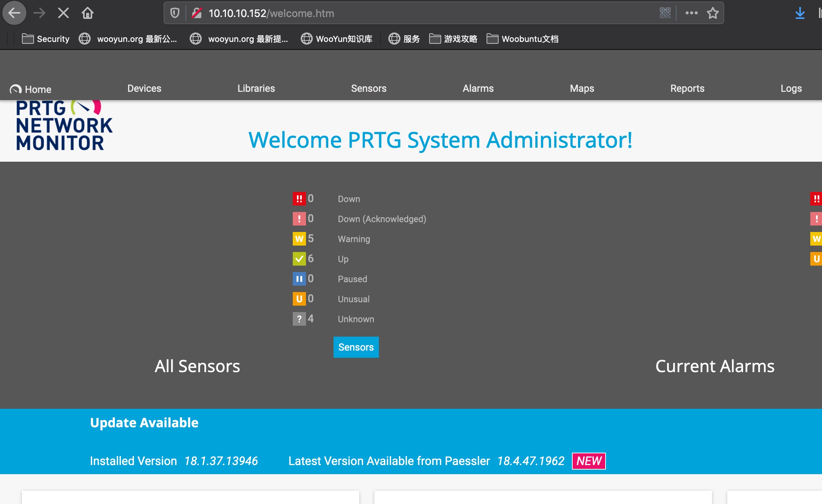
Task: Click the Warning sensors link
Action: [x=354, y=239]
